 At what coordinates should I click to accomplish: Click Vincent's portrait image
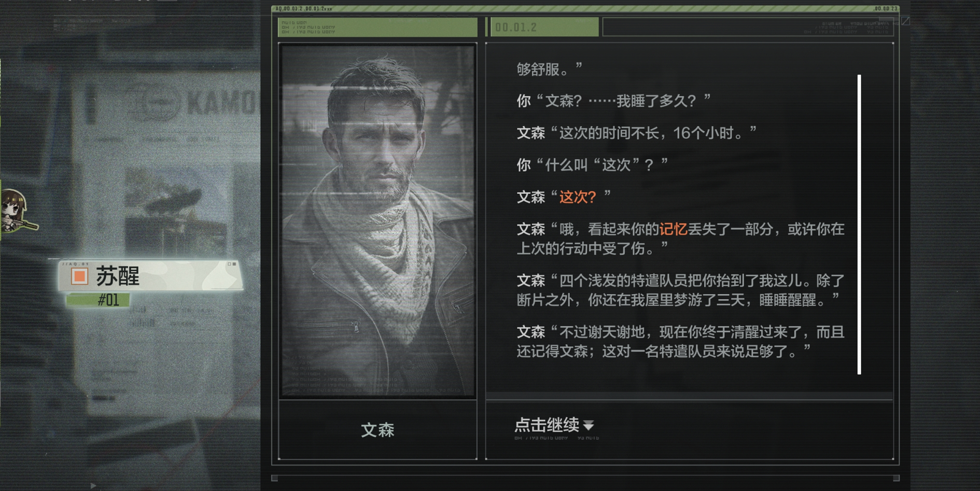[377, 221]
